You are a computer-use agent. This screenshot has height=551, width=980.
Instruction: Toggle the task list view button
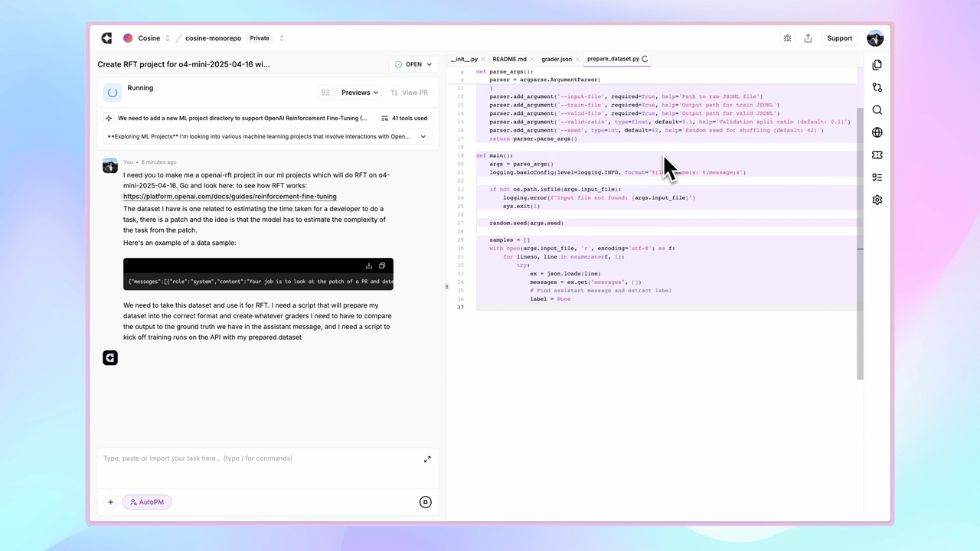click(325, 93)
